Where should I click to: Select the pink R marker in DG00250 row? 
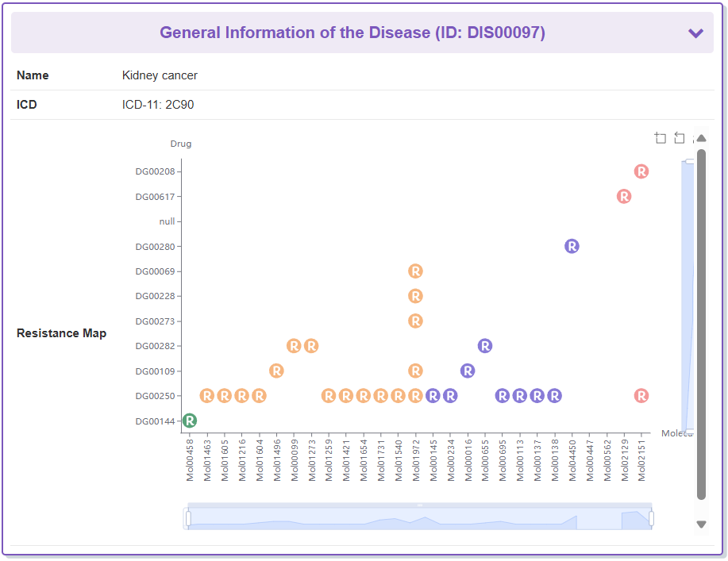641,395
